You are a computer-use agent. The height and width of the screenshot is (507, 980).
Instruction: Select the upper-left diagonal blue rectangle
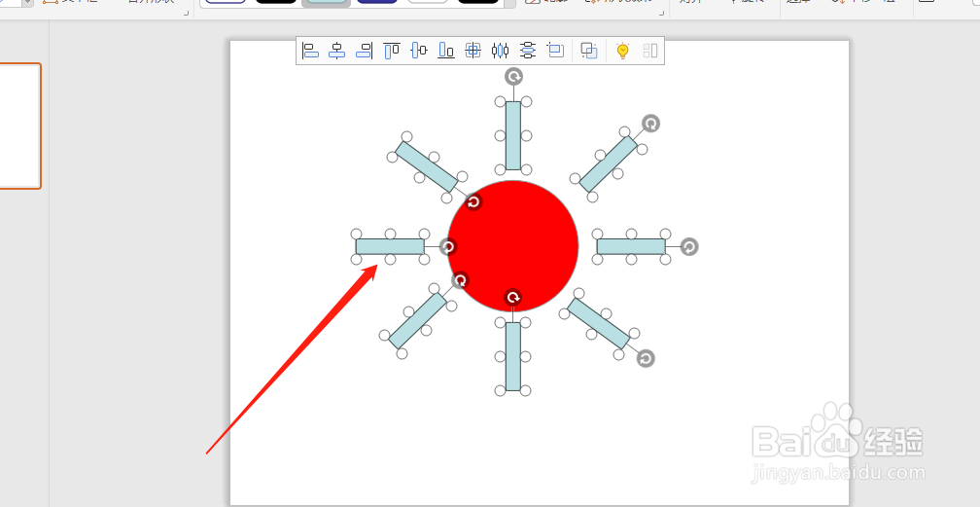click(427, 166)
